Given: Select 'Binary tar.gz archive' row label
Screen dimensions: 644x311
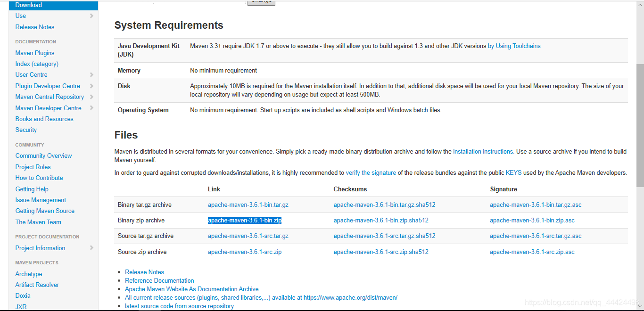Looking at the screenshot, I should click(145, 205).
